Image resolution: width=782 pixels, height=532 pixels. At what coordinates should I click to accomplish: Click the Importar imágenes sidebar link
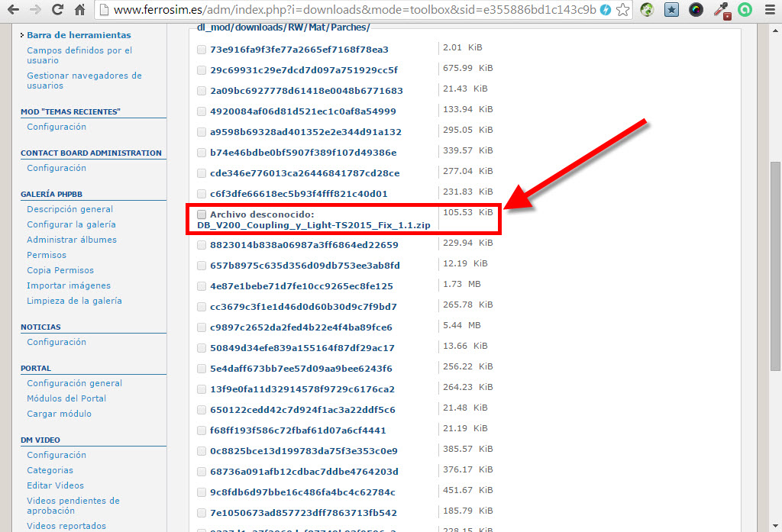[x=69, y=285]
